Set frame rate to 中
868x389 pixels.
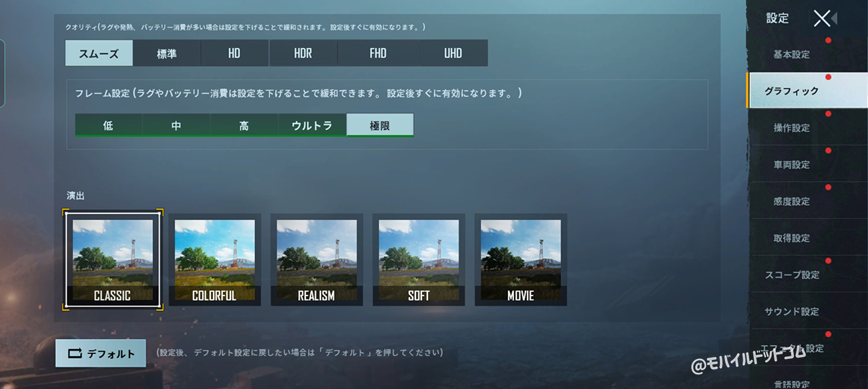176,126
